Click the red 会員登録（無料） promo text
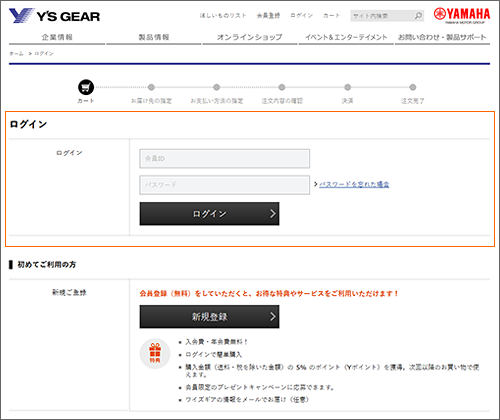 (269, 294)
